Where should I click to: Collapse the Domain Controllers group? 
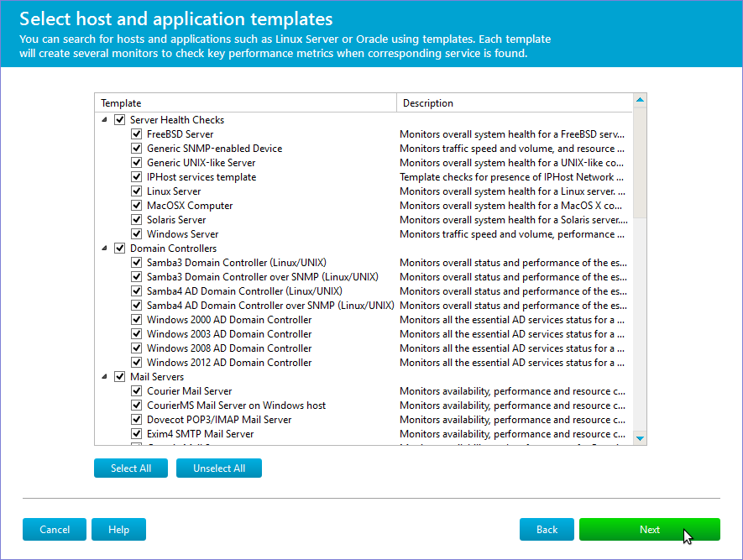pyautogui.click(x=105, y=249)
